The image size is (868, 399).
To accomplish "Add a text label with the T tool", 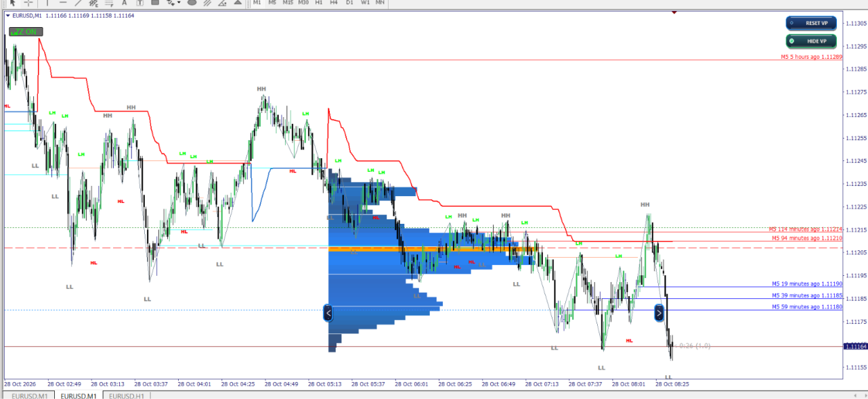I will point(139,3).
